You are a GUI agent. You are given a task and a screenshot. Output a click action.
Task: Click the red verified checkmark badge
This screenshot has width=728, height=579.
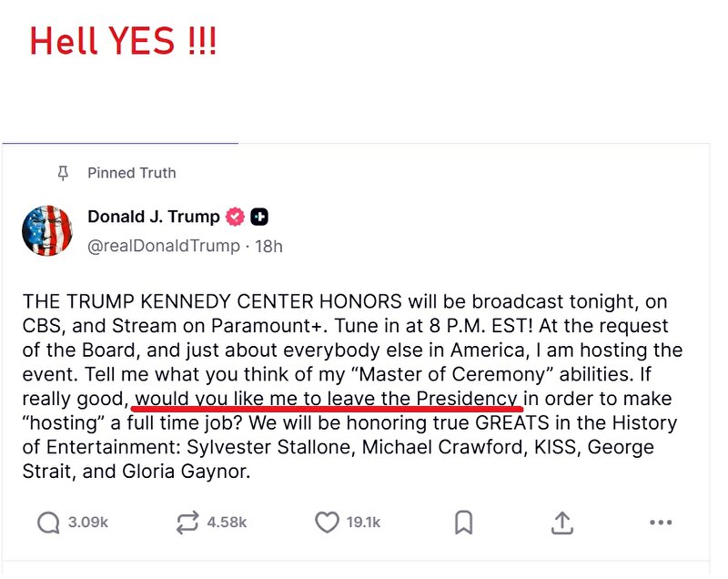coord(236,217)
